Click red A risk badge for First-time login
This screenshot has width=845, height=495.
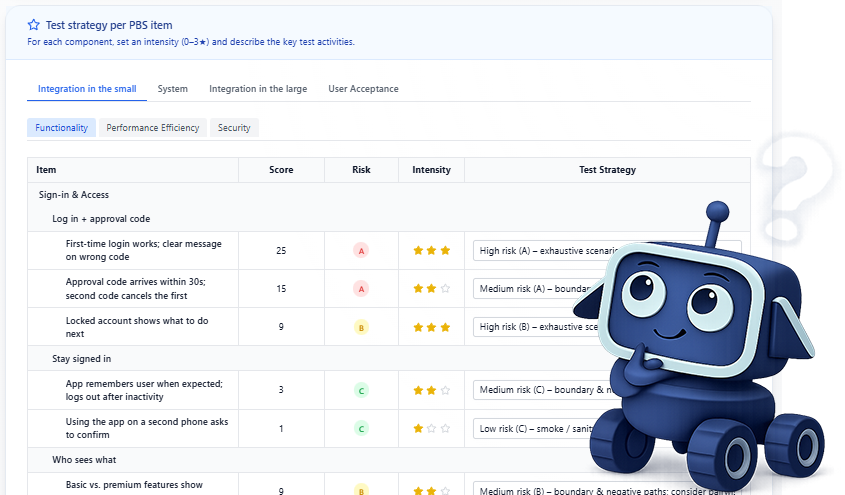click(361, 251)
